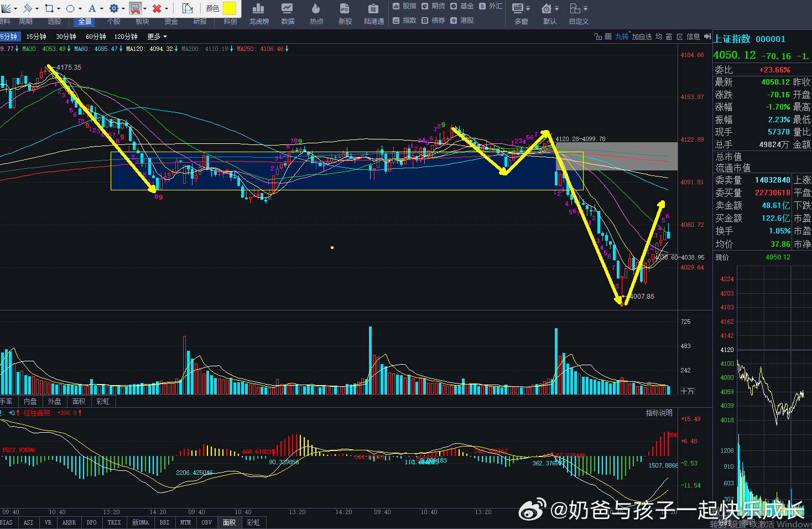Expand trend line tool dropdown arrow
The width and height of the screenshot is (812, 529).
(15, 9)
